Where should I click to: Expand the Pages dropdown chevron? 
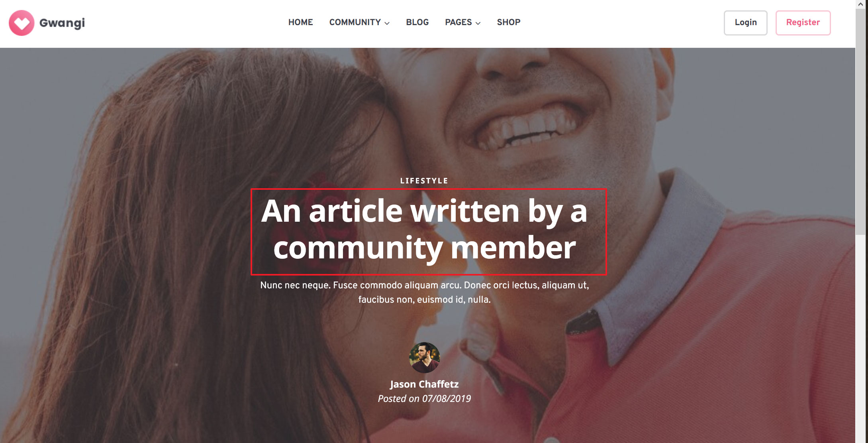pos(478,23)
